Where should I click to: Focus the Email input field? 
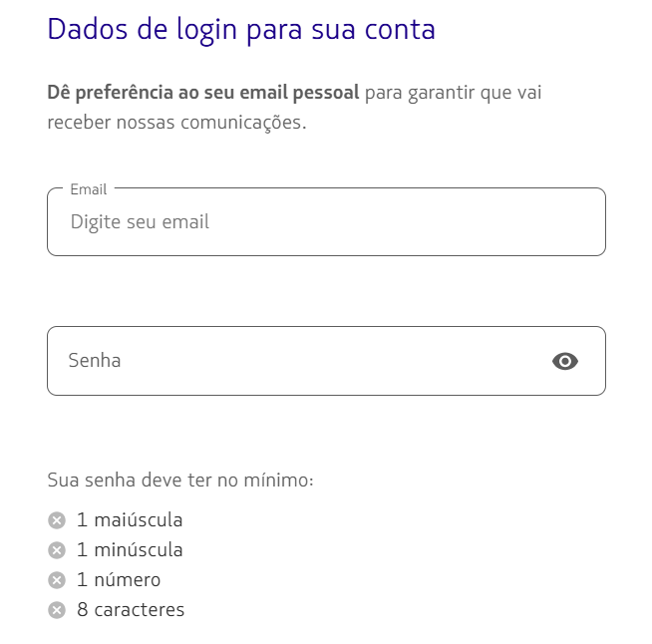point(326,222)
